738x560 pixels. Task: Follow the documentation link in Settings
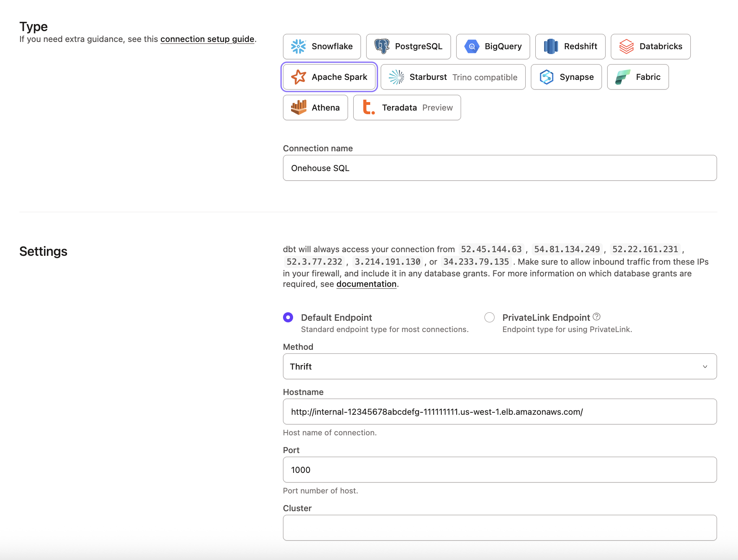click(366, 284)
